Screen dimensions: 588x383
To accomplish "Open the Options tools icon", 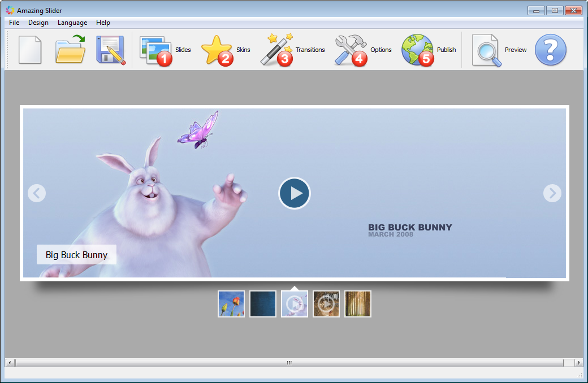I will (x=351, y=50).
